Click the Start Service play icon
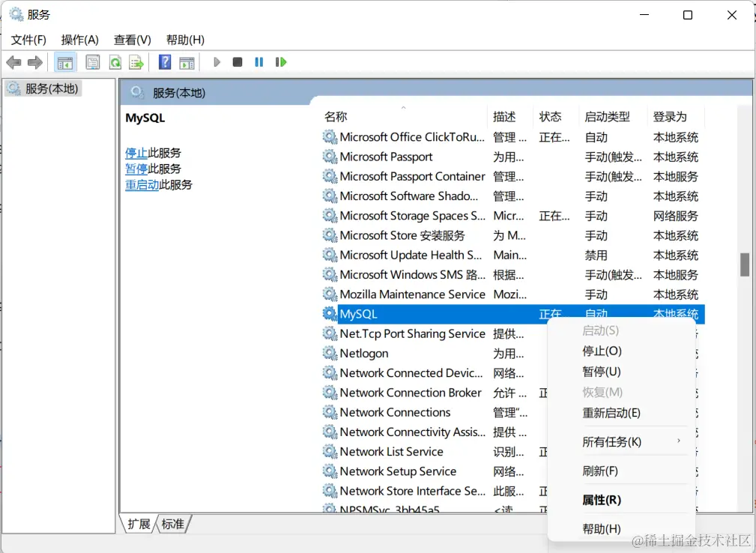Viewport: 756px width, 553px height. [x=217, y=62]
